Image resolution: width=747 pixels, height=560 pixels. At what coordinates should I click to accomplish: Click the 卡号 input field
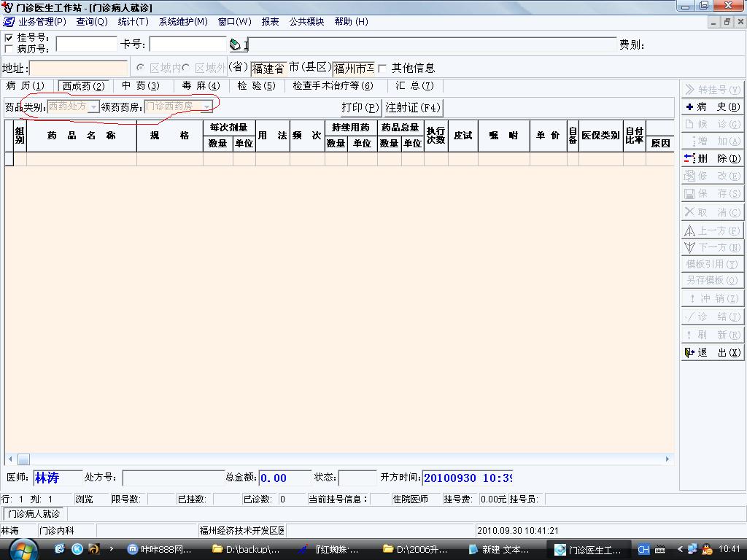188,44
